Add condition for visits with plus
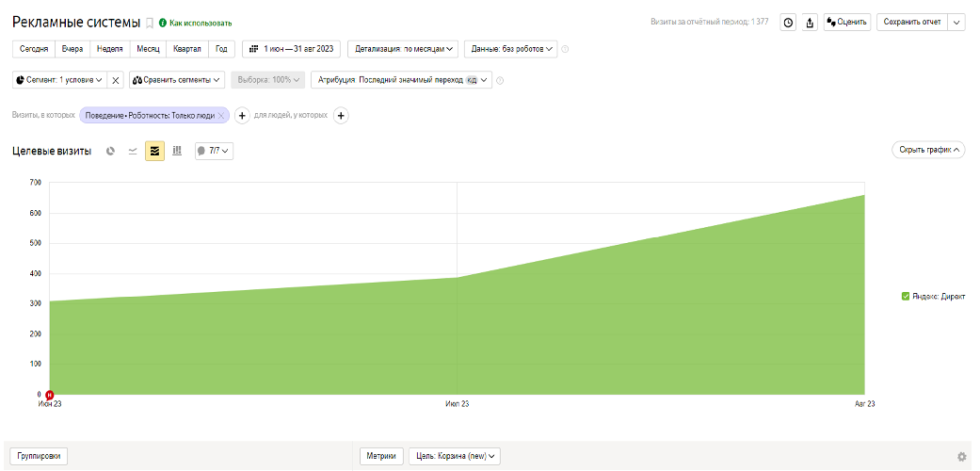 241,115
